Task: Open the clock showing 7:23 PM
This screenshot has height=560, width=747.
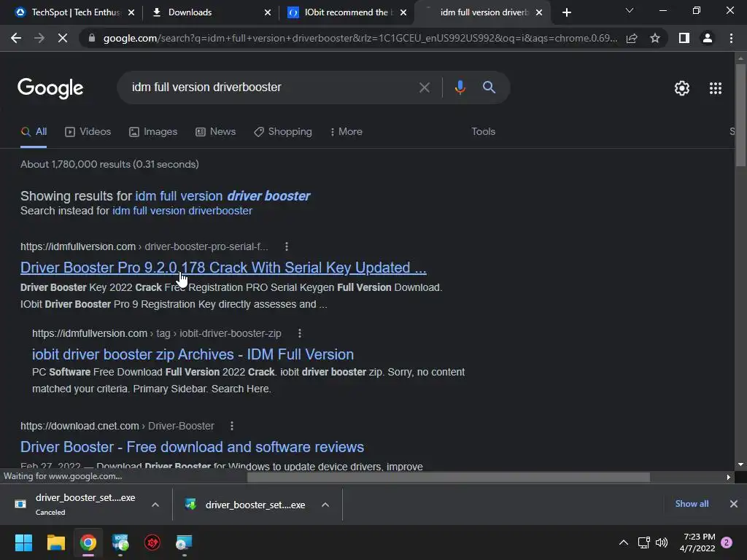Action: click(x=697, y=542)
